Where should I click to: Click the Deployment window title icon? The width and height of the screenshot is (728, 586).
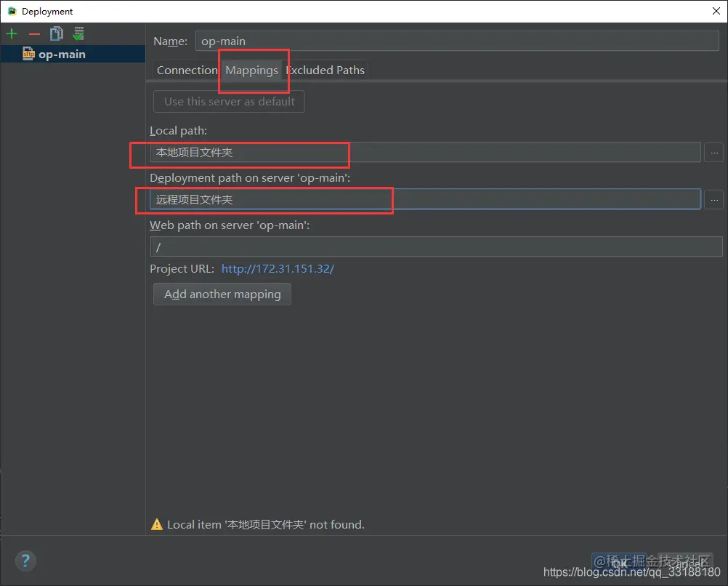(x=12, y=11)
